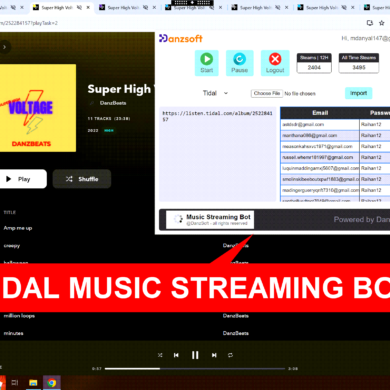Import the accounts file
The width and height of the screenshot is (390, 390).
pos(358,93)
